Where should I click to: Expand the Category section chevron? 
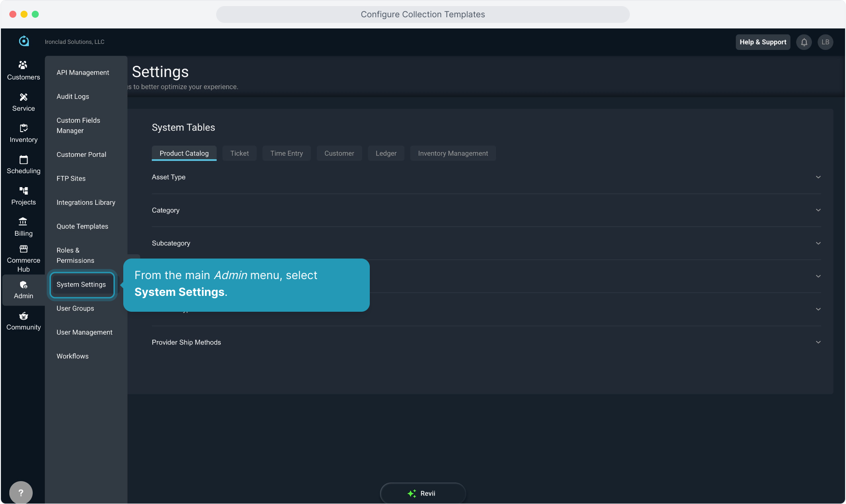click(818, 210)
